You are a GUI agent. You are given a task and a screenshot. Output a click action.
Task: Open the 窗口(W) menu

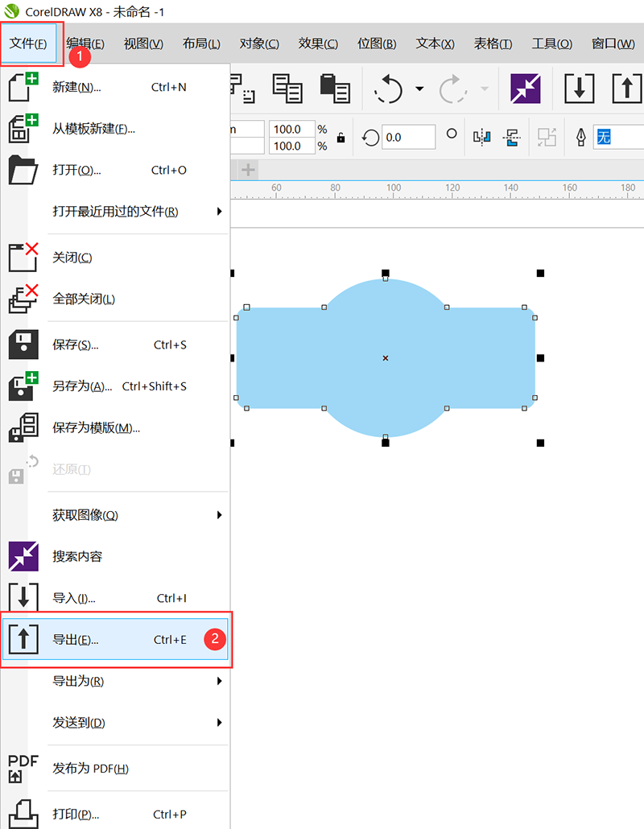click(613, 43)
